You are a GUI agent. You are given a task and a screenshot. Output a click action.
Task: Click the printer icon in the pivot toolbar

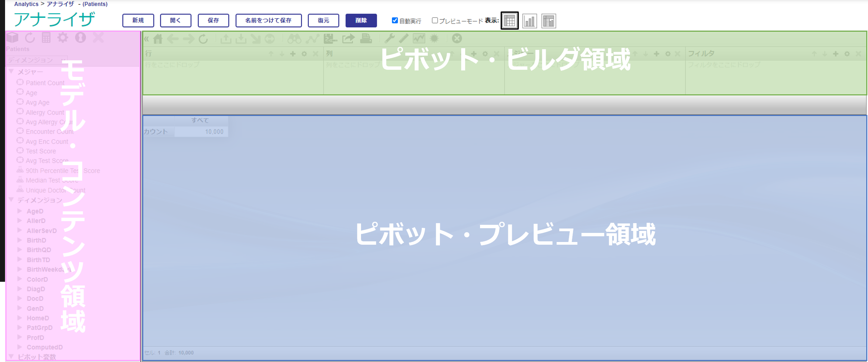coord(366,39)
